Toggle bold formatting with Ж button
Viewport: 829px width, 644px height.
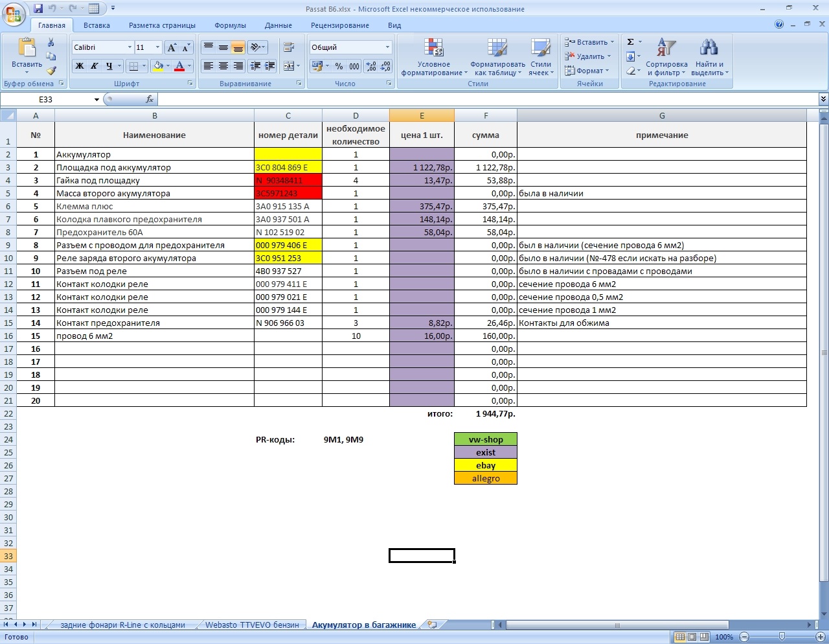79,66
